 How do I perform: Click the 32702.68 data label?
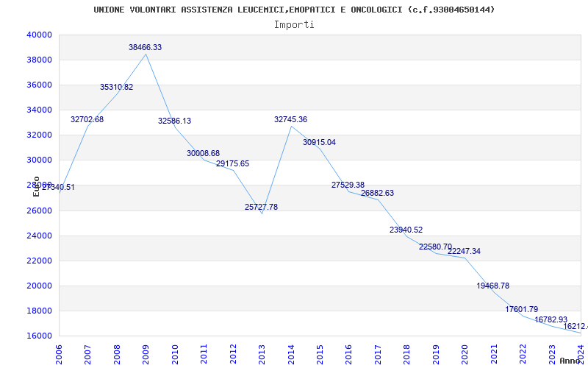(x=87, y=119)
